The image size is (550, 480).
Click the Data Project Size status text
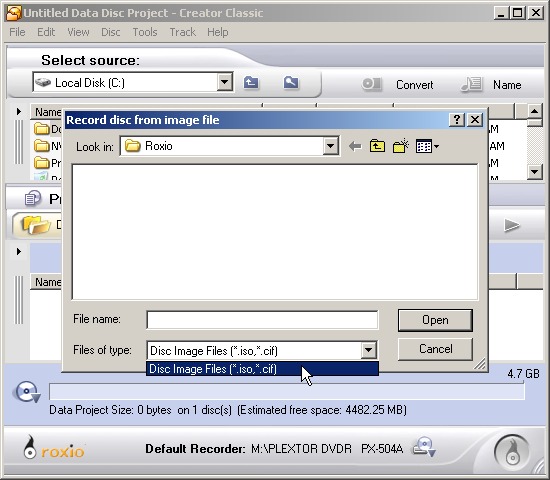[228, 410]
